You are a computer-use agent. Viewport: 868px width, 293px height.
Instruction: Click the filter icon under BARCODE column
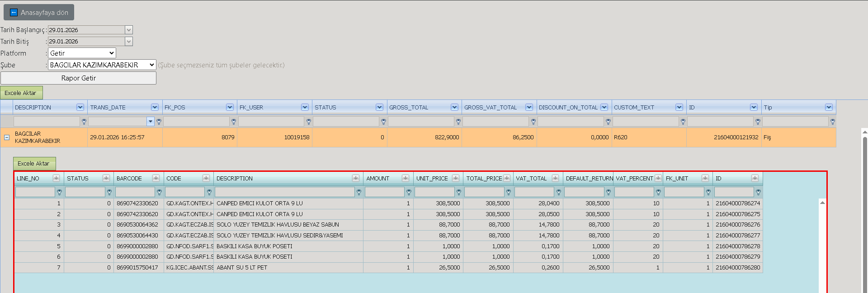point(159,192)
